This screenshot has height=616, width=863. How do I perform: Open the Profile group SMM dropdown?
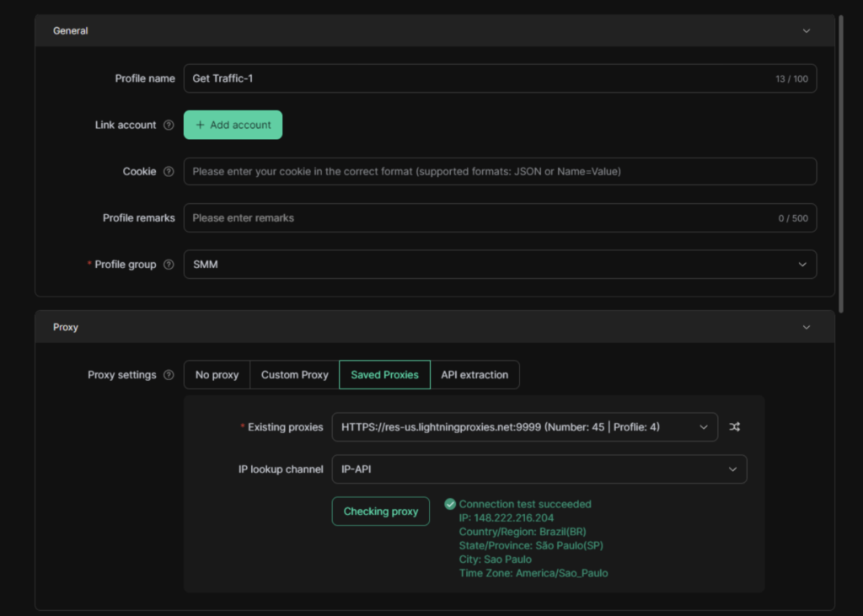coord(500,265)
